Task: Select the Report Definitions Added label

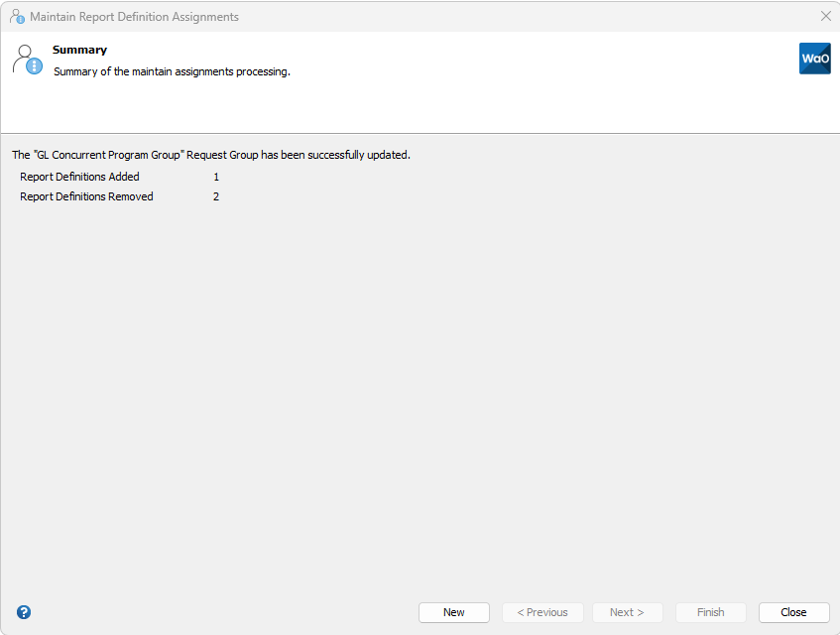Action: click(x=79, y=177)
